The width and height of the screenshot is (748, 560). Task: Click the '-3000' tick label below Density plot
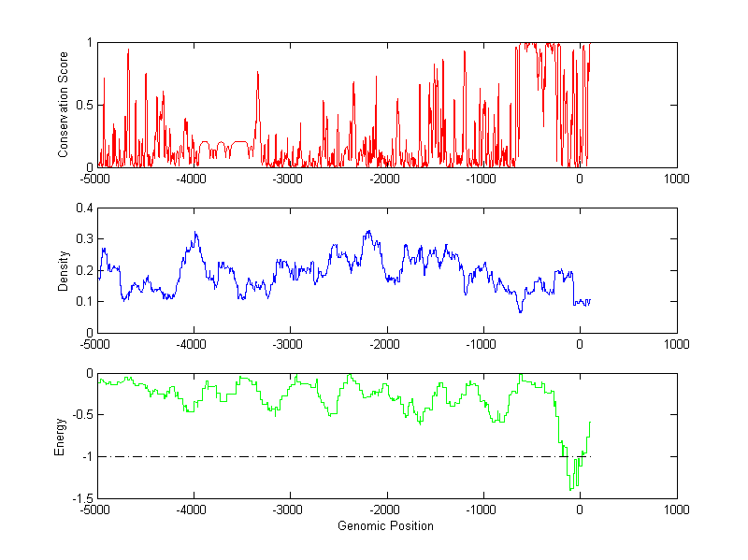click(290, 344)
